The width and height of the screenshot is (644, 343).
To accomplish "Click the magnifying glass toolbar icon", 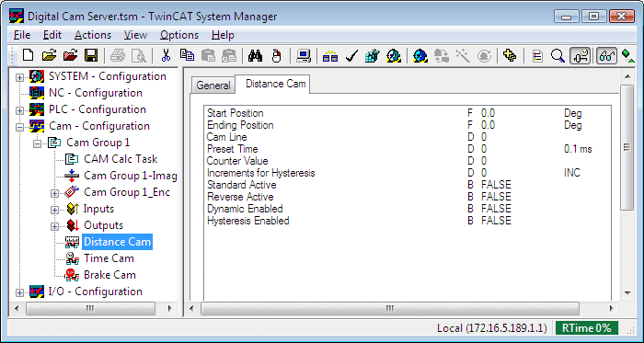I will pyautogui.click(x=558, y=55).
